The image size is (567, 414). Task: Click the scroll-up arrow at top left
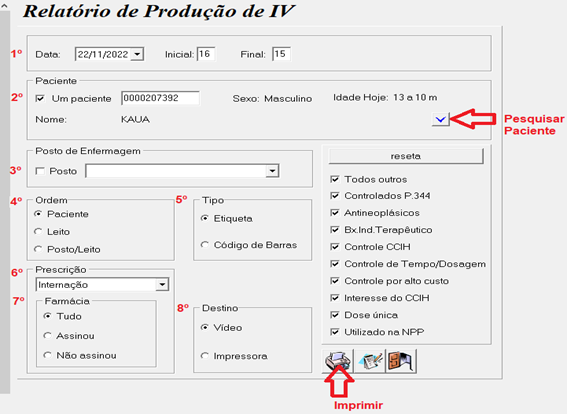point(4,6)
